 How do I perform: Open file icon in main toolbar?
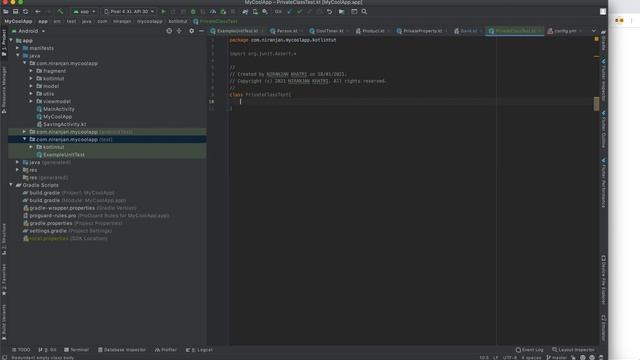[6, 12]
